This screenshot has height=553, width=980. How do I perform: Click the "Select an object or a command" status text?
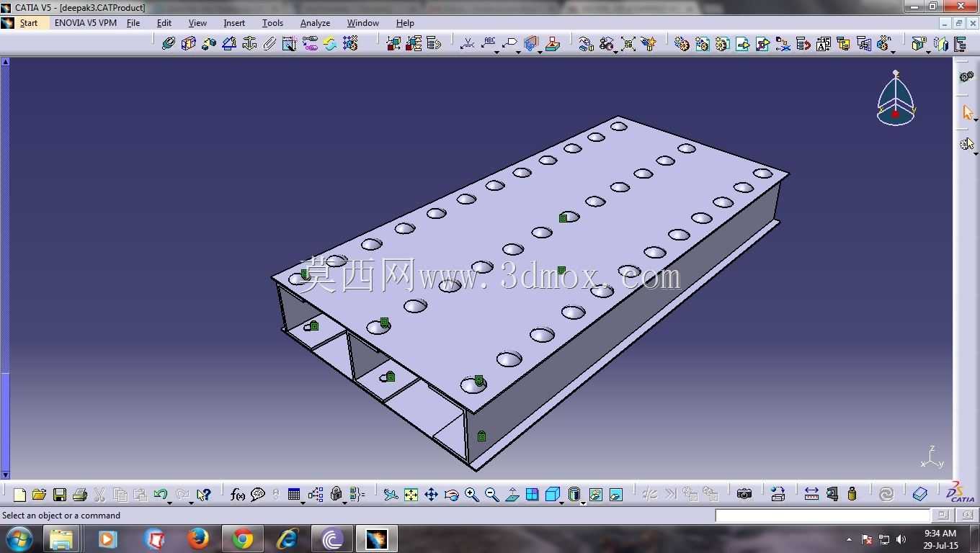tap(61, 516)
